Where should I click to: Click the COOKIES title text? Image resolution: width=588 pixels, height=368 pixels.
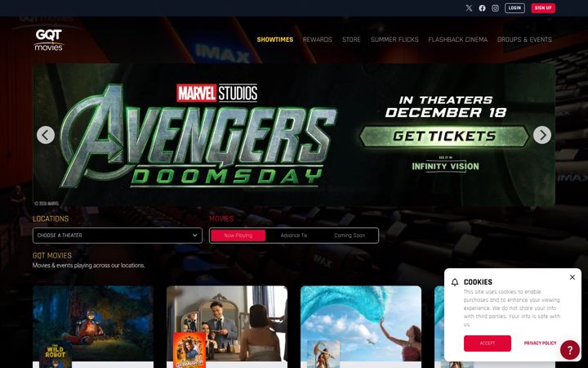point(478,282)
